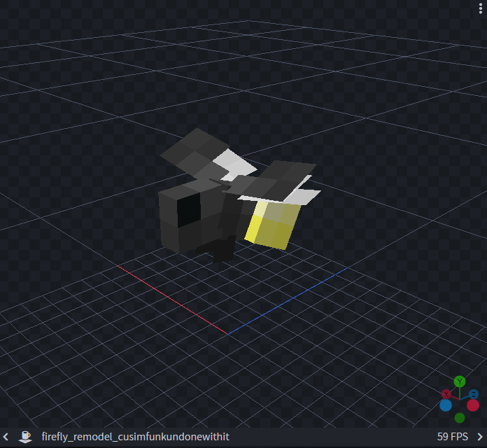Open the viewport three-dot options menu

click(481, 8)
